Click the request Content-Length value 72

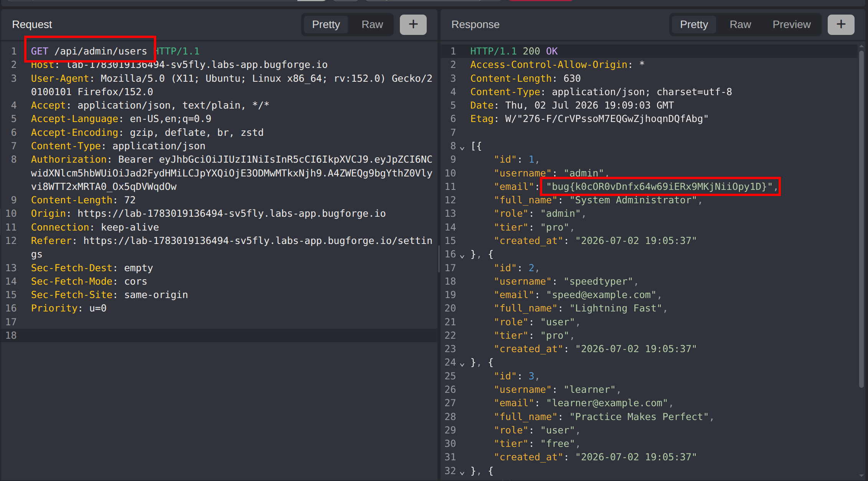coord(130,200)
